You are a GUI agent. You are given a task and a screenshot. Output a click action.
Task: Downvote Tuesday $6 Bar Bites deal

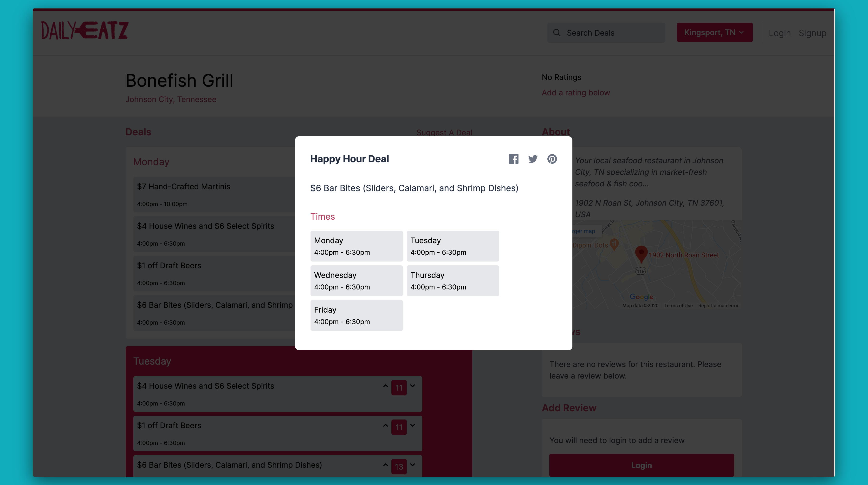(x=413, y=465)
